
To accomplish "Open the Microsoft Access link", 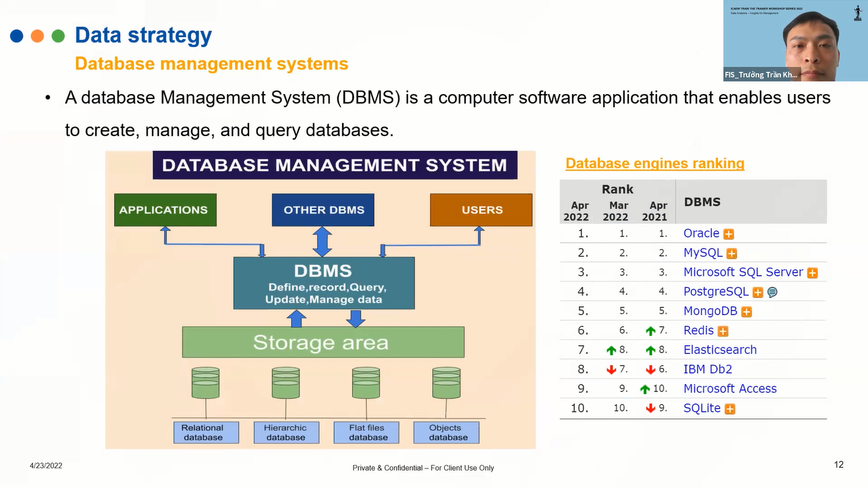I will [730, 389].
